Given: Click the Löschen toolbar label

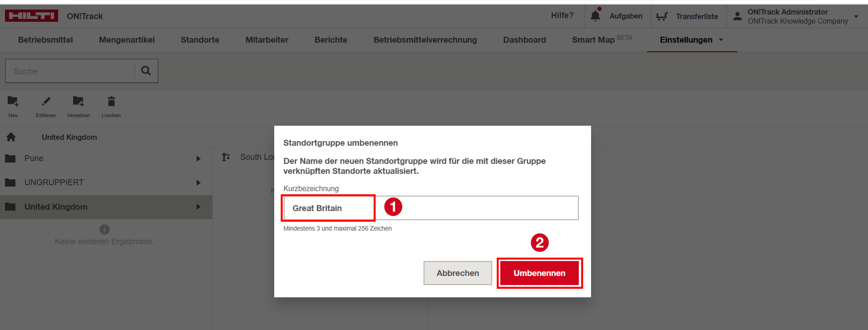Looking at the screenshot, I should [111, 115].
